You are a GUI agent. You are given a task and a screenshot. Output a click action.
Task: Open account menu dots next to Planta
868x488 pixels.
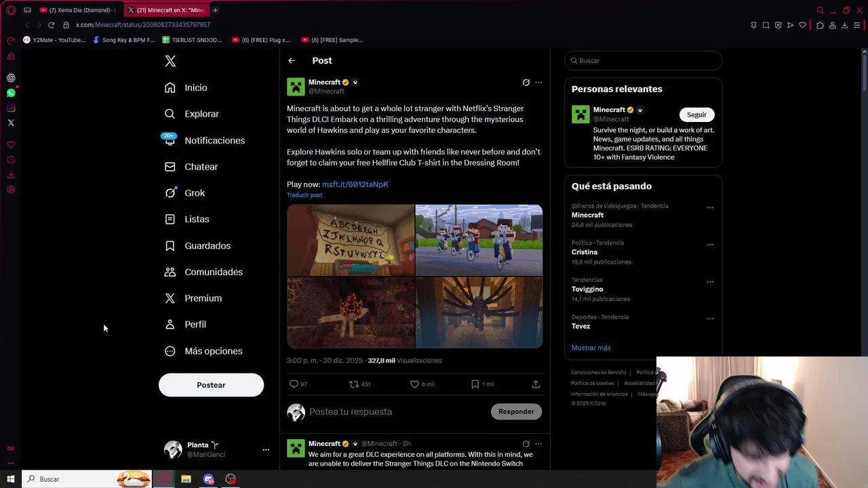[266, 449]
